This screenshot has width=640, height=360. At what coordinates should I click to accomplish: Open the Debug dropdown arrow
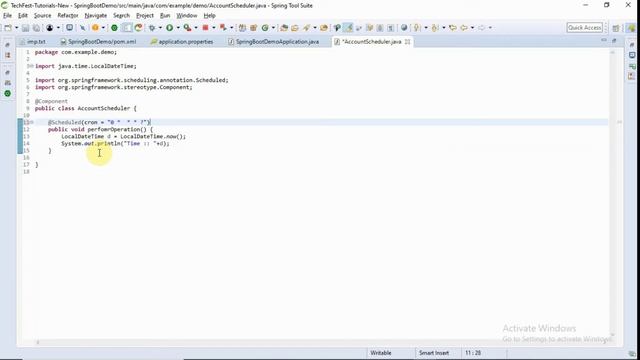[x=160, y=28]
